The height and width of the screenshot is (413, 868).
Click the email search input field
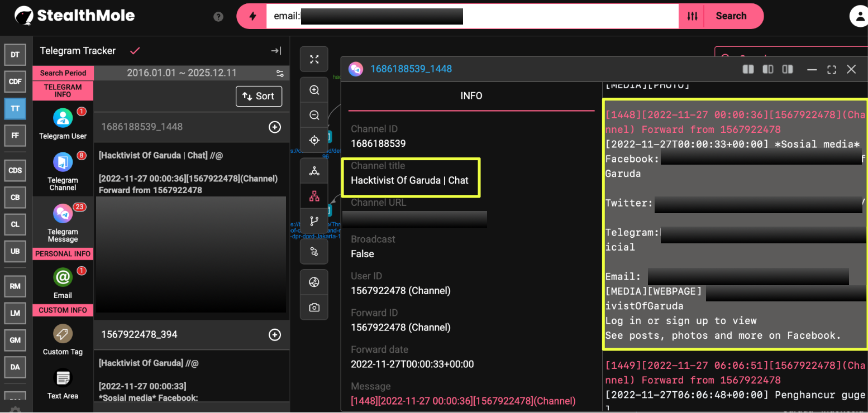point(472,16)
